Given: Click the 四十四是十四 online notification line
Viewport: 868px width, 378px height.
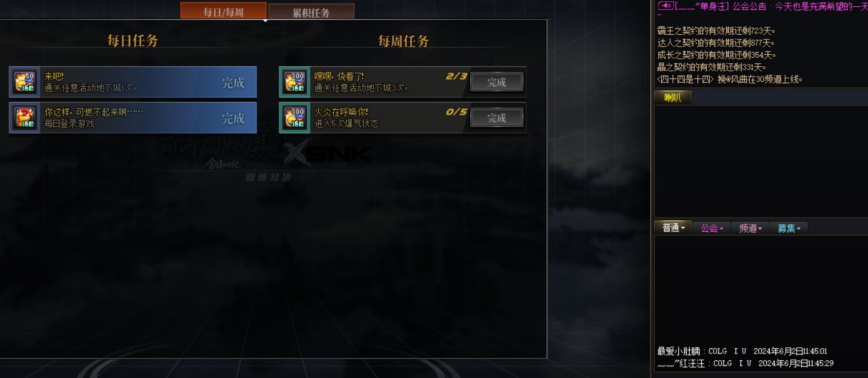Looking at the screenshot, I should (x=730, y=79).
